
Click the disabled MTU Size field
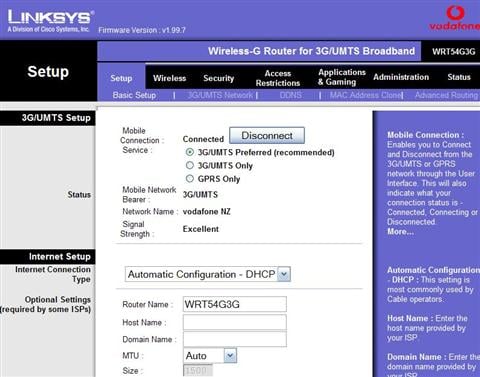[x=198, y=371]
